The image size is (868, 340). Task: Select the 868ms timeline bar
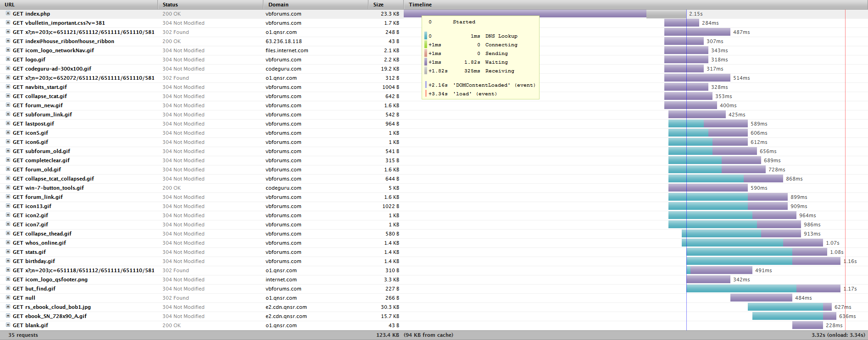726,179
